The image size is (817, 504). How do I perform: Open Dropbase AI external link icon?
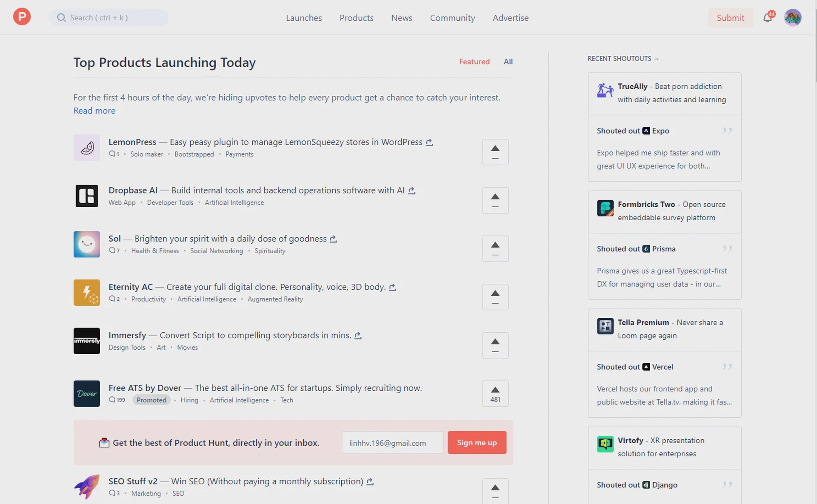(x=411, y=191)
